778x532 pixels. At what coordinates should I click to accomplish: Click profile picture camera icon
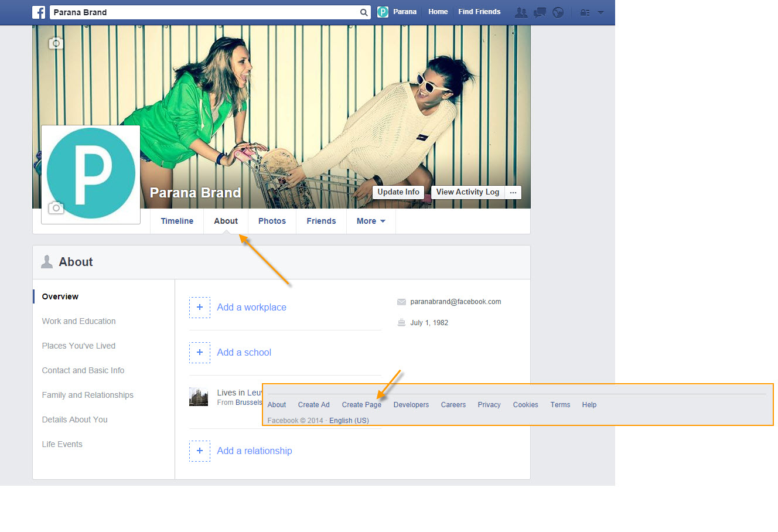(56, 207)
